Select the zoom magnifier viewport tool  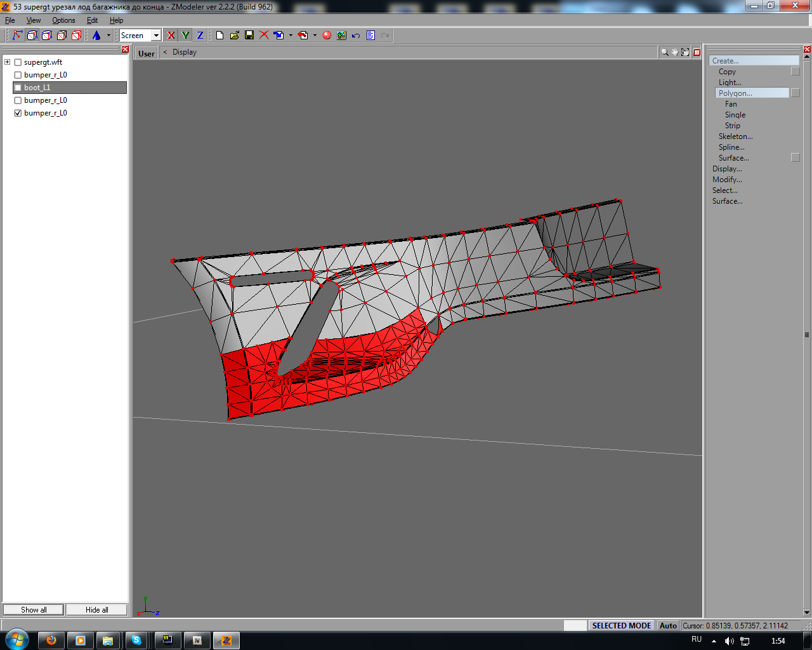coord(664,52)
